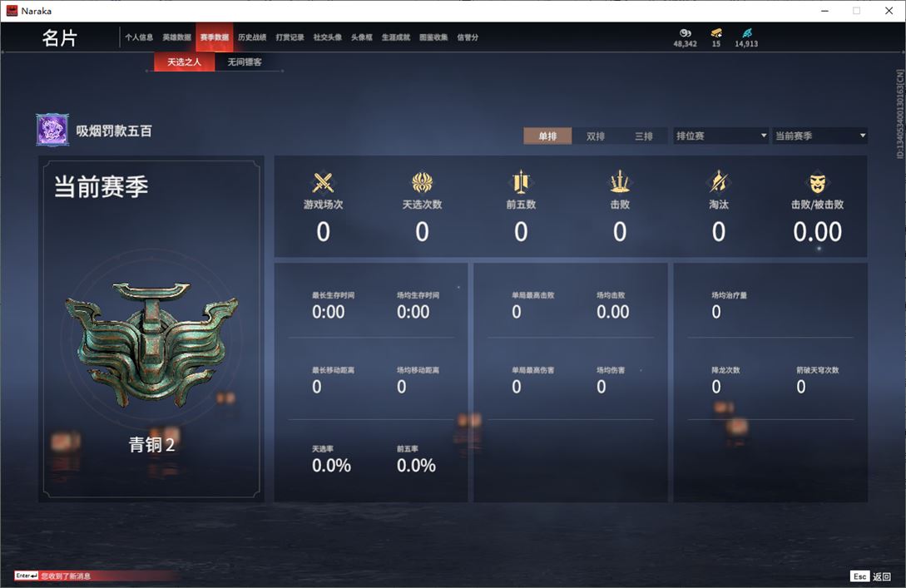Select the 无间镖客 sub-tab

(x=245, y=62)
